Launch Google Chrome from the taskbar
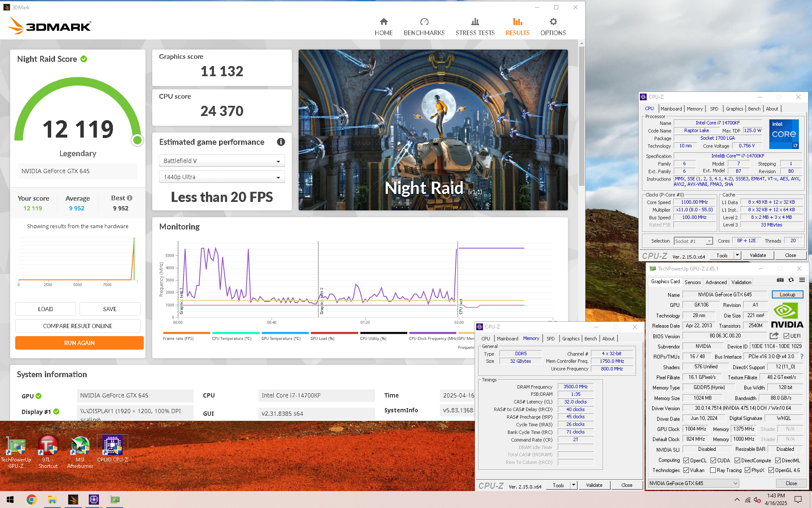The height and width of the screenshot is (508, 812). pos(31,500)
